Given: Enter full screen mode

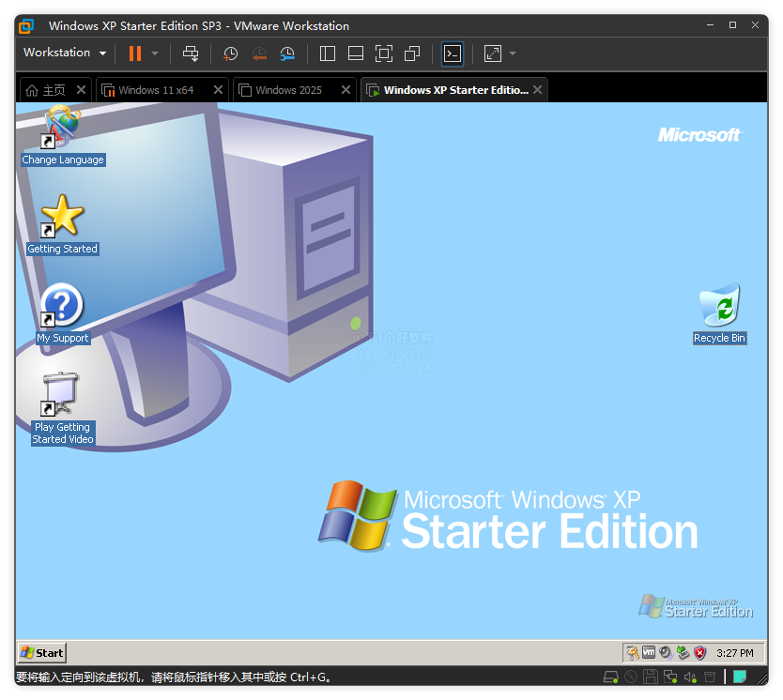Looking at the screenshot, I should click(x=383, y=53).
